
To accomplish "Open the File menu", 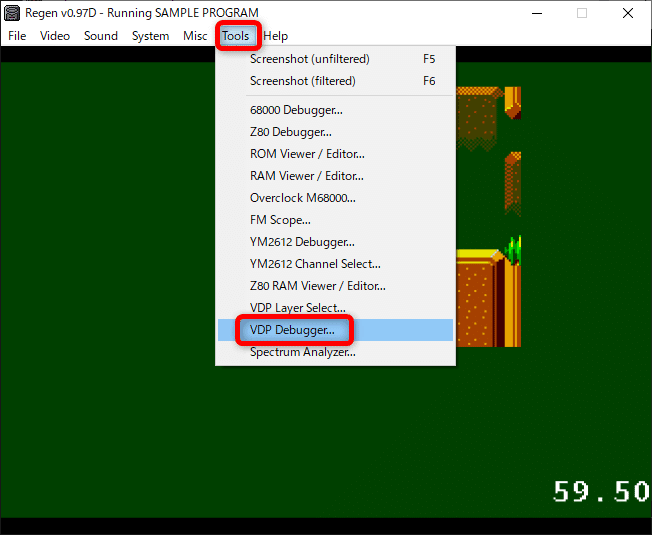I will point(17,36).
